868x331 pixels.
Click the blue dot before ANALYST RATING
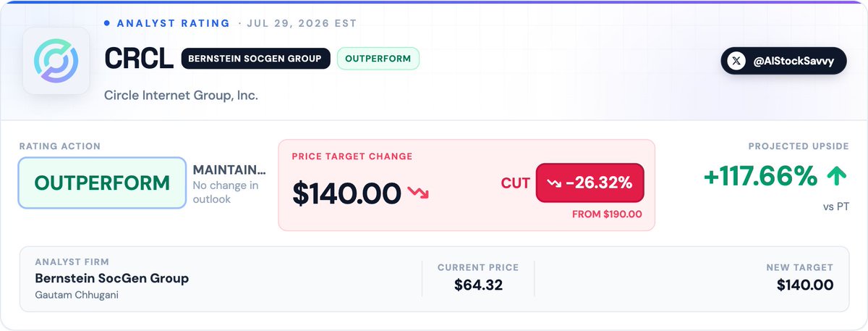(107, 23)
